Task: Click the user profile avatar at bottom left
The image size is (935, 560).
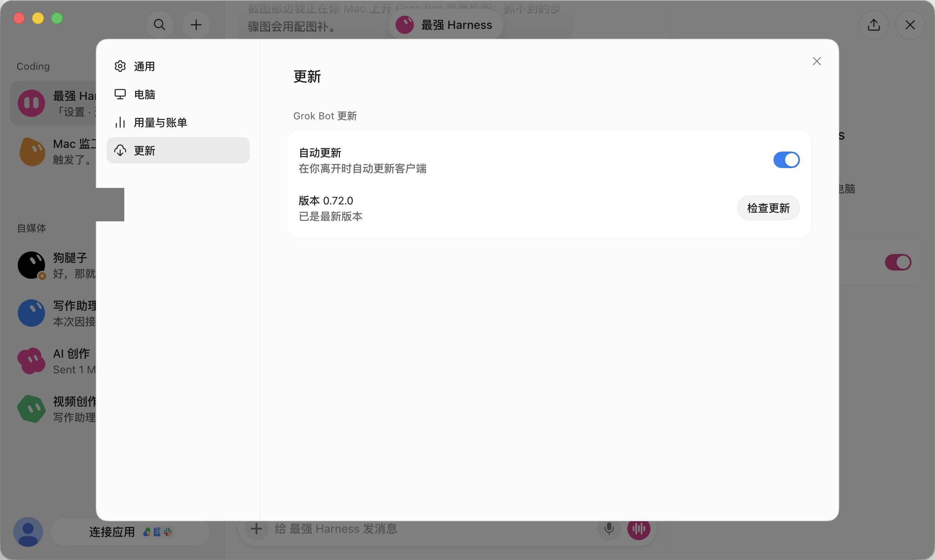Action: click(x=28, y=532)
